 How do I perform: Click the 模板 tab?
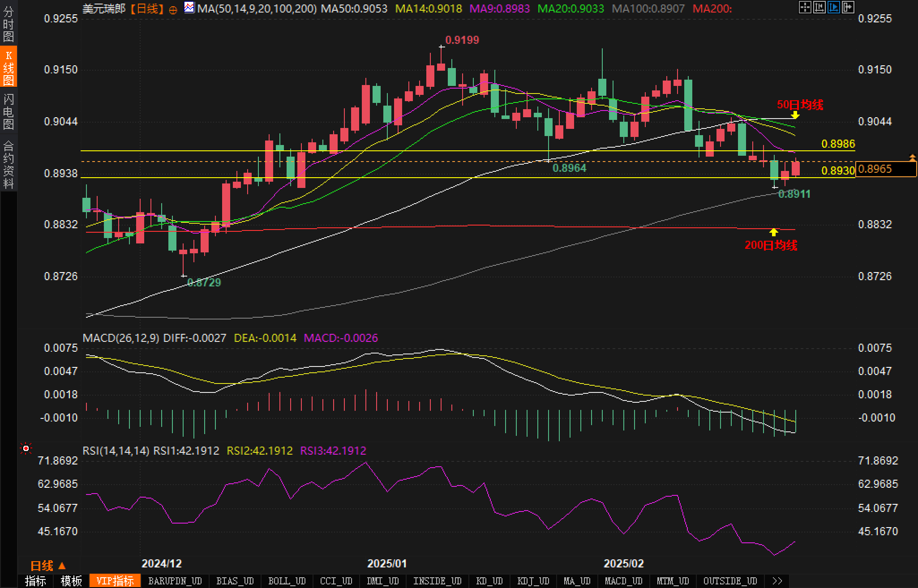[72, 581]
